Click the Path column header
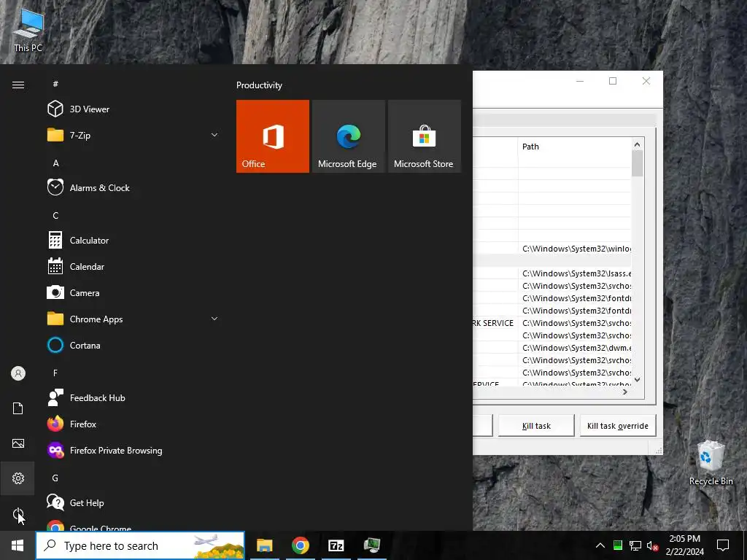747x560 pixels. click(x=575, y=147)
